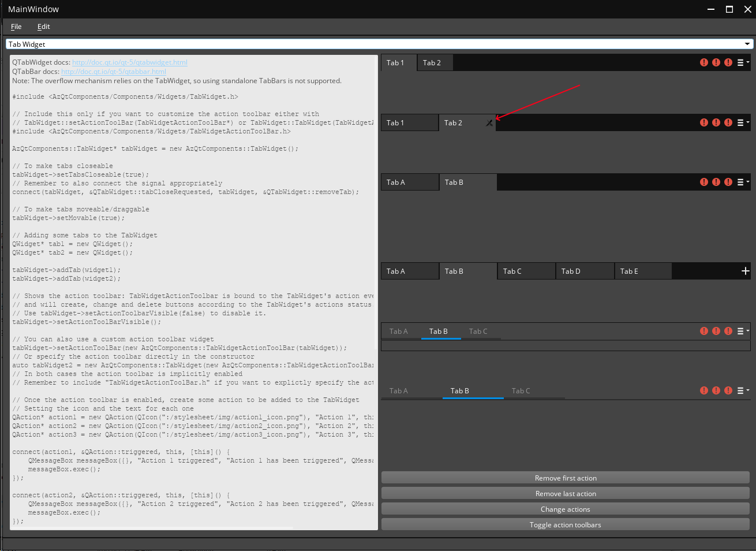Open the hamburger overflow menu on the top tab bar
This screenshot has height=551, width=756.
pyautogui.click(x=740, y=62)
